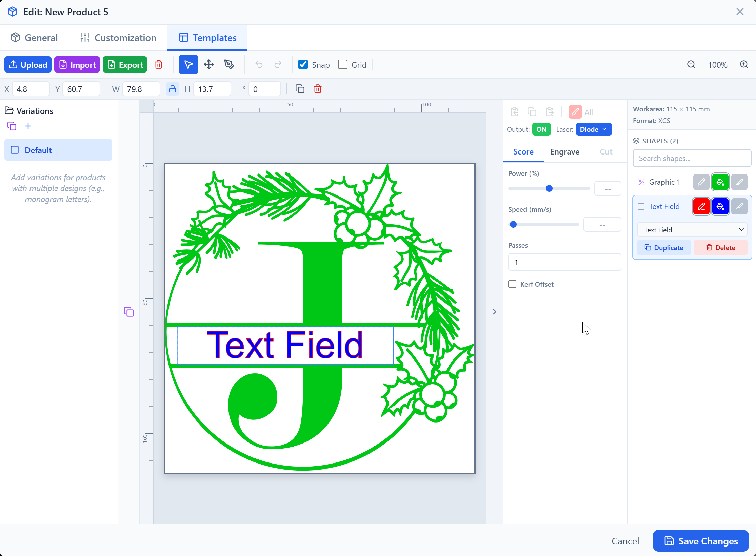756x556 pixels.
Task: Open the Laser Diode dropdown
Action: 593,129
